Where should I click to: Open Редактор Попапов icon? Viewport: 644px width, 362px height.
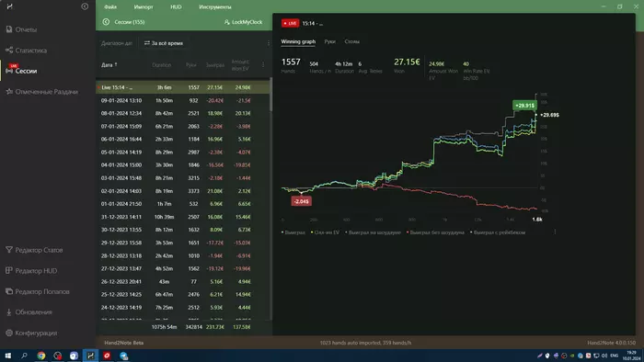(x=9, y=291)
